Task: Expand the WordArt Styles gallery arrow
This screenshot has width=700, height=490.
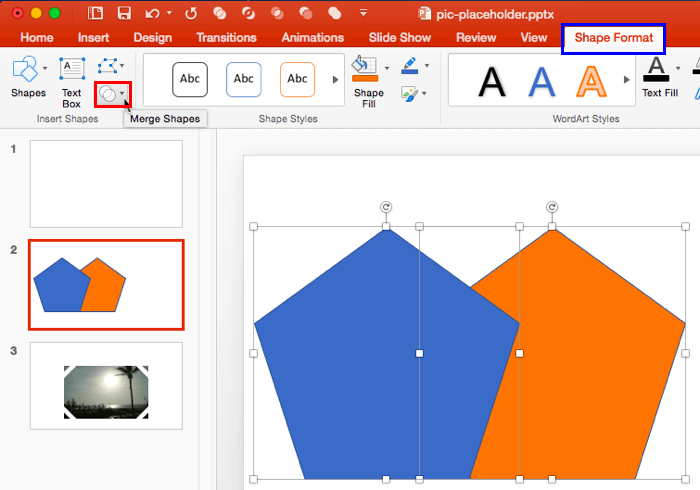Action: point(627,80)
